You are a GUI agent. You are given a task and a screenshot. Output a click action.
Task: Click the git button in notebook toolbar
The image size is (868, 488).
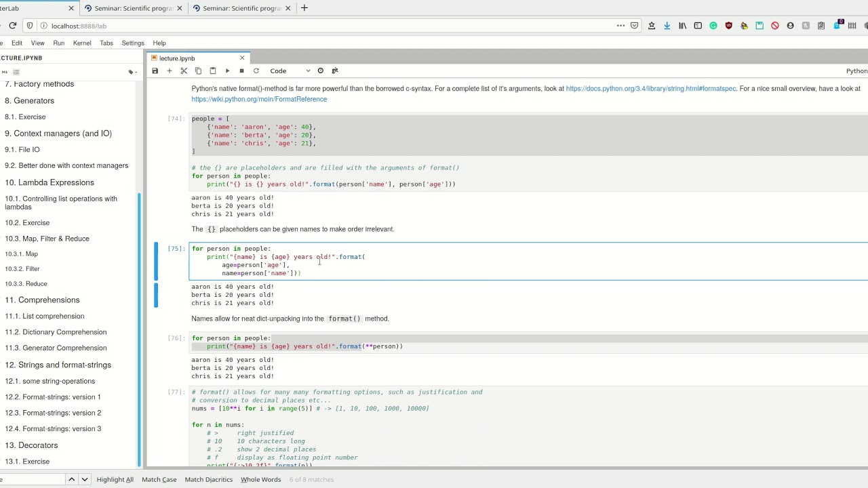[334, 70]
